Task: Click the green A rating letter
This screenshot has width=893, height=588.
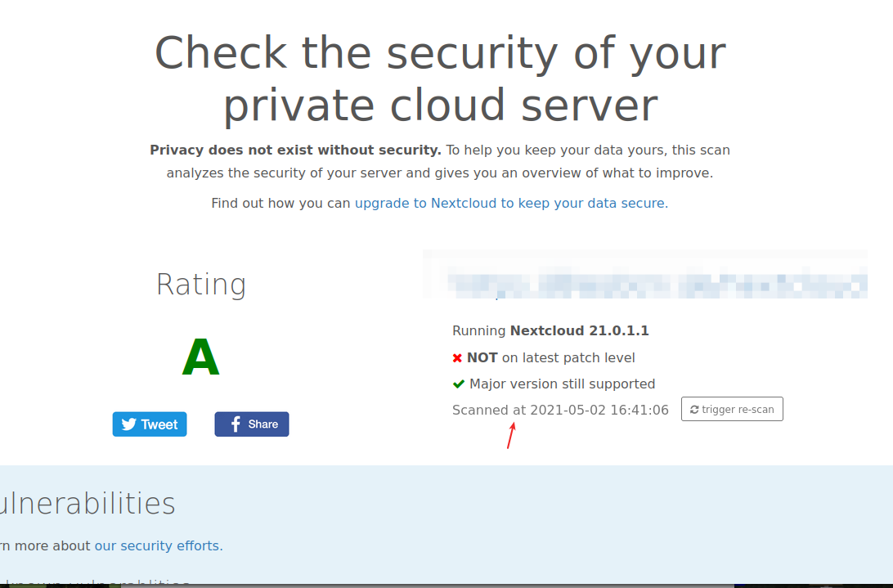Action: click(x=200, y=357)
